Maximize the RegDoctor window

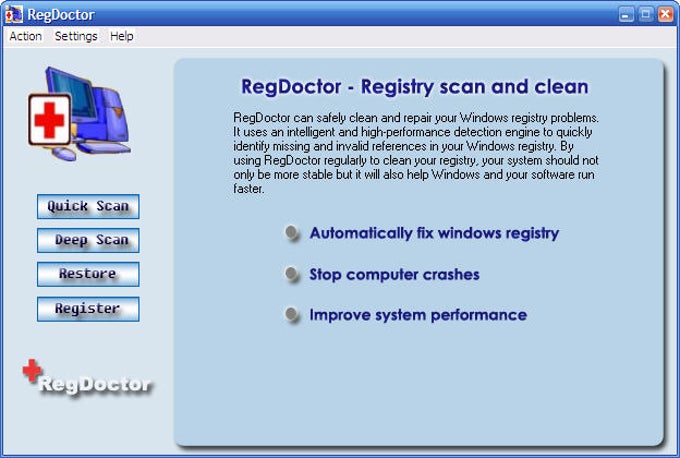pos(645,14)
